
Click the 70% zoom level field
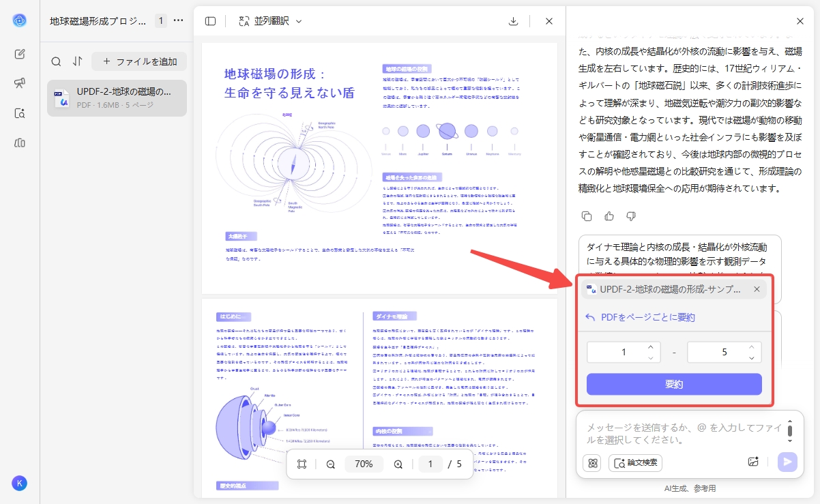[364, 464]
